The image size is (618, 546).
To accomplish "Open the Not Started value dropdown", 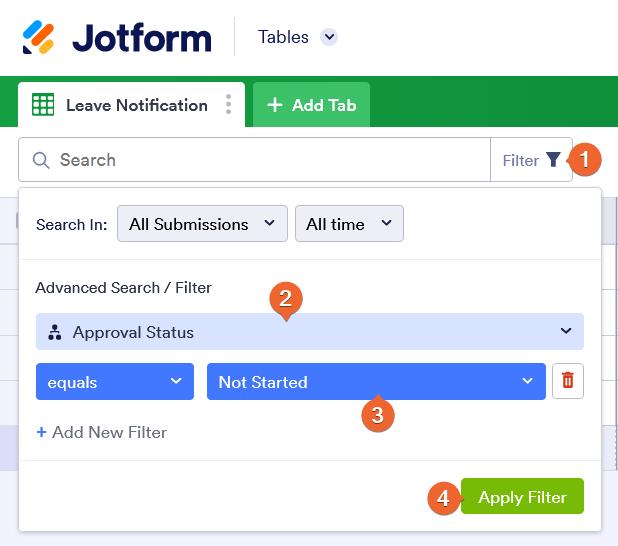I will click(x=376, y=382).
